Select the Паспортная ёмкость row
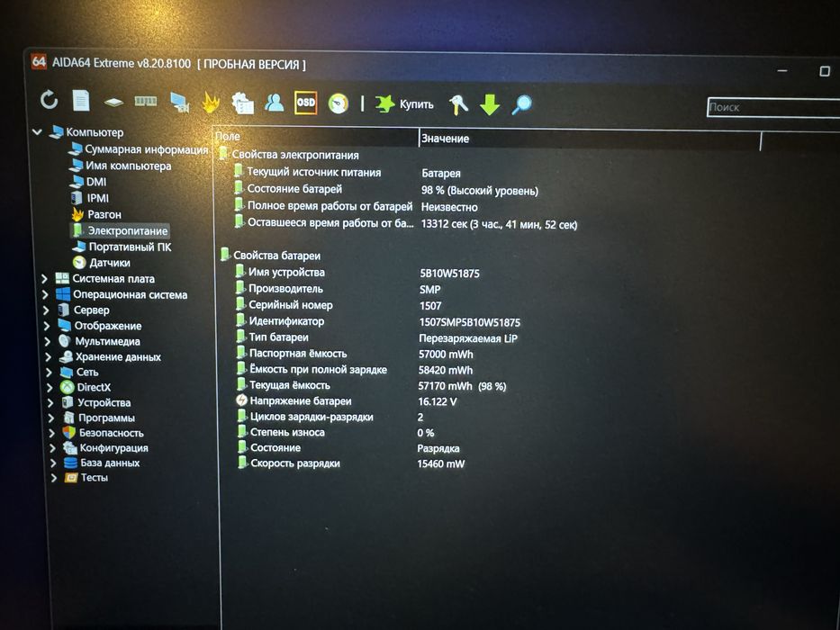The height and width of the screenshot is (630, 840). click(298, 354)
